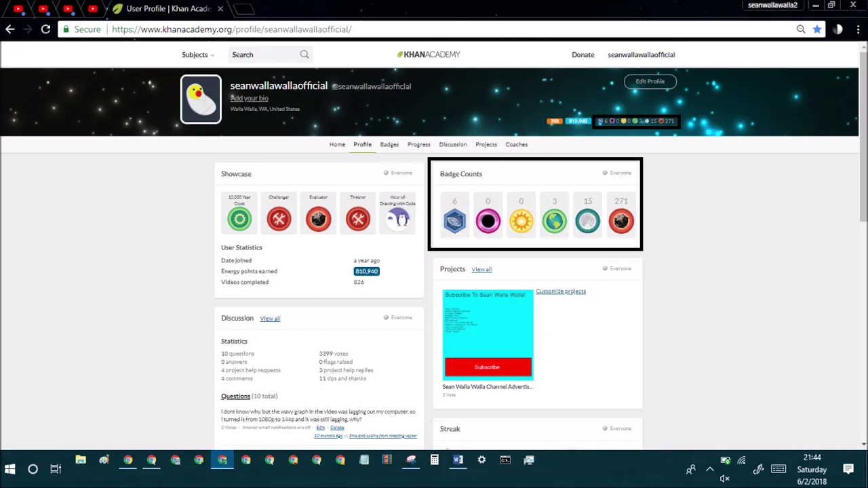Click the Meteorite badge count of 271
868x488 pixels.
click(621, 215)
